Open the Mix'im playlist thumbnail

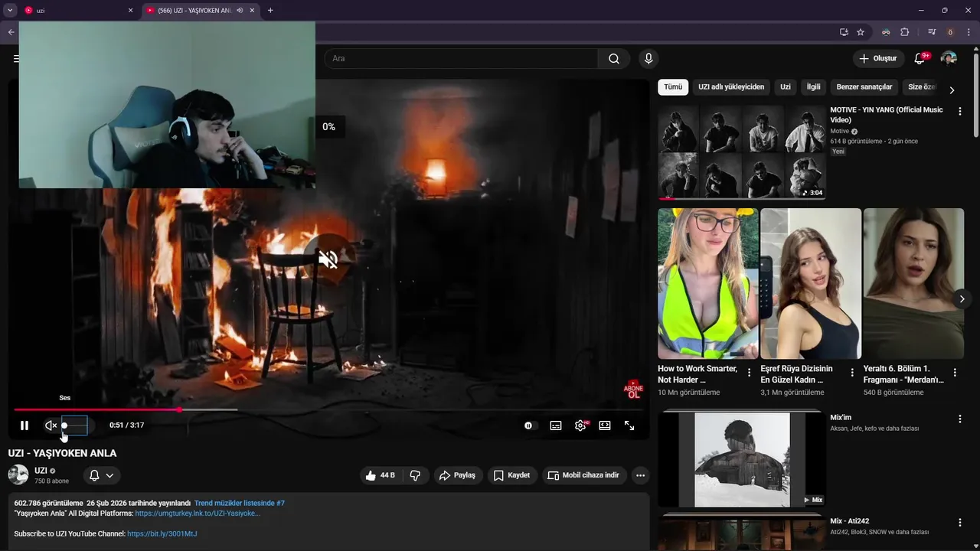click(x=741, y=459)
